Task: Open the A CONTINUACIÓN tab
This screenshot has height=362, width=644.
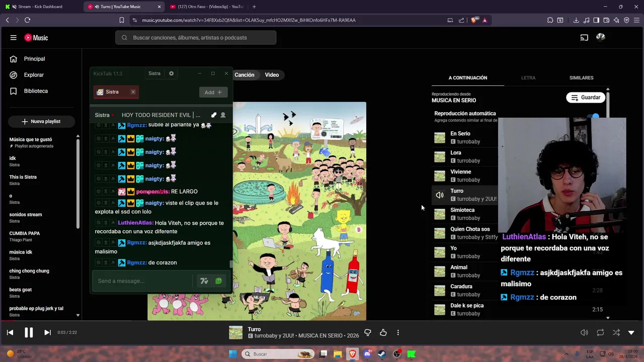Action: click(468, 78)
